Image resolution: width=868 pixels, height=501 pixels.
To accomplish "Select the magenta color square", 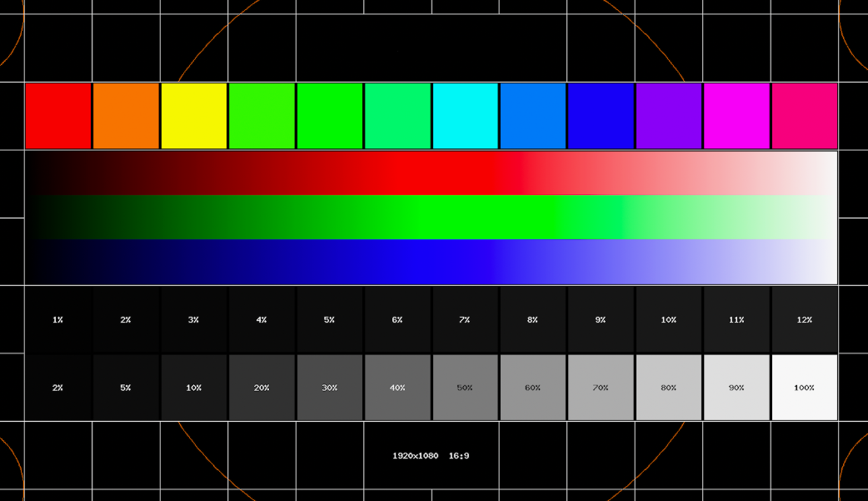I will coord(737,116).
